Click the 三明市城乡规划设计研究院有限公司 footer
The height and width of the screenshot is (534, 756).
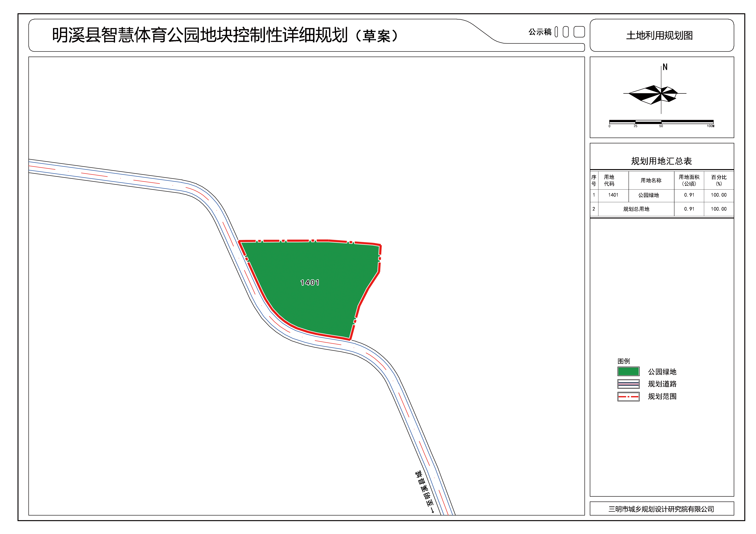point(661,509)
